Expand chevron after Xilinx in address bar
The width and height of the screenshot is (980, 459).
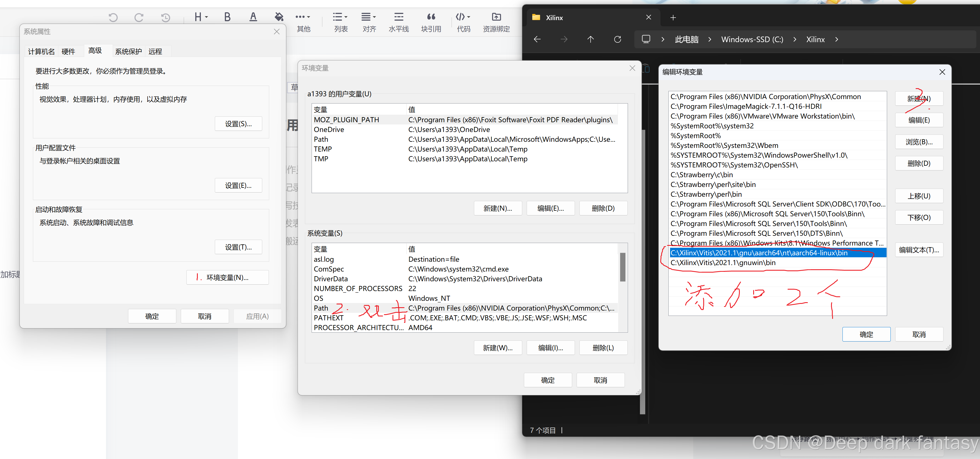(x=837, y=39)
